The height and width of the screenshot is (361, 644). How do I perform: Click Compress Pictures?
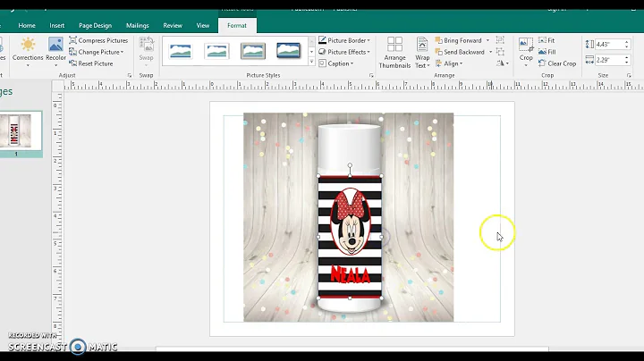(x=98, y=40)
